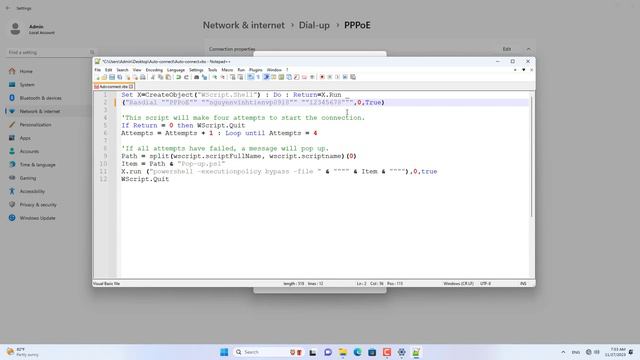Image resolution: width=640 pixels, height=360 pixels.
Task: Open the Run menu
Action: (241, 70)
